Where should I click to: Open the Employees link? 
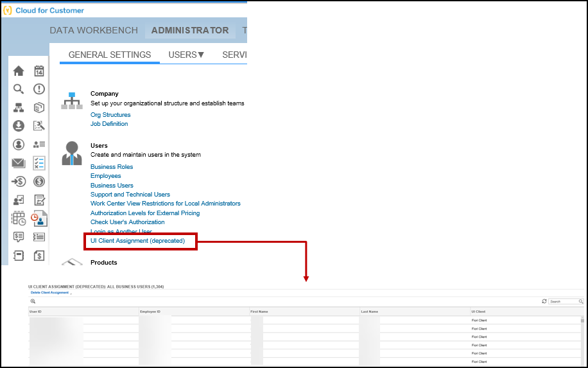pos(105,176)
